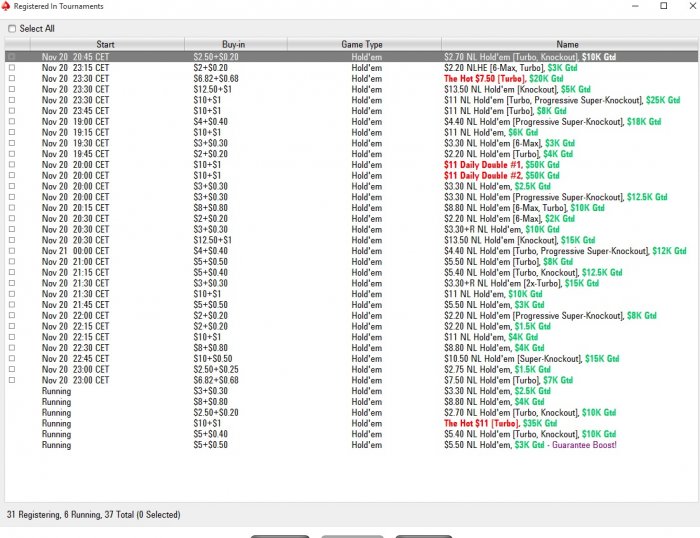
Task: Select the $4.40 Turbo Progressive Super-Knockout $12K Gtd name
Action: [565, 250]
